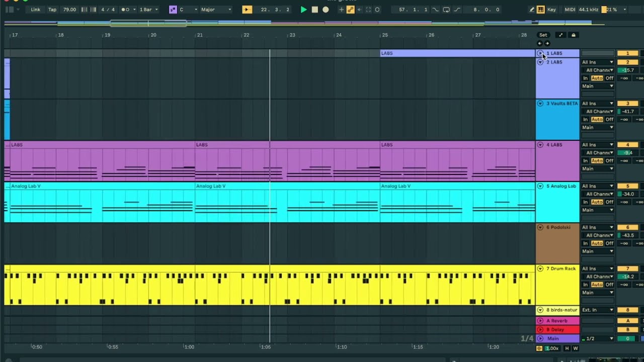Viewport: 644px width, 362px height.
Task: Open Ext. In dropdown on birds-natur track
Action: point(598,310)
